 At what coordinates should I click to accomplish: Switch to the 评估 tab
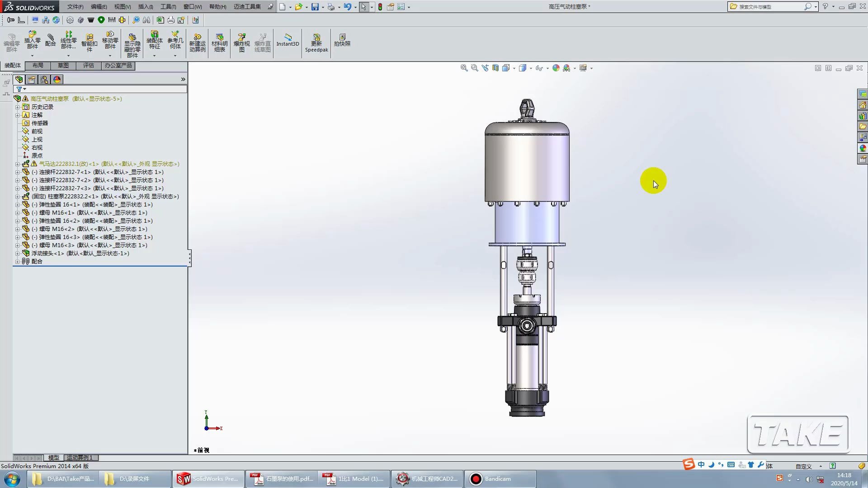tap(88, 66)
